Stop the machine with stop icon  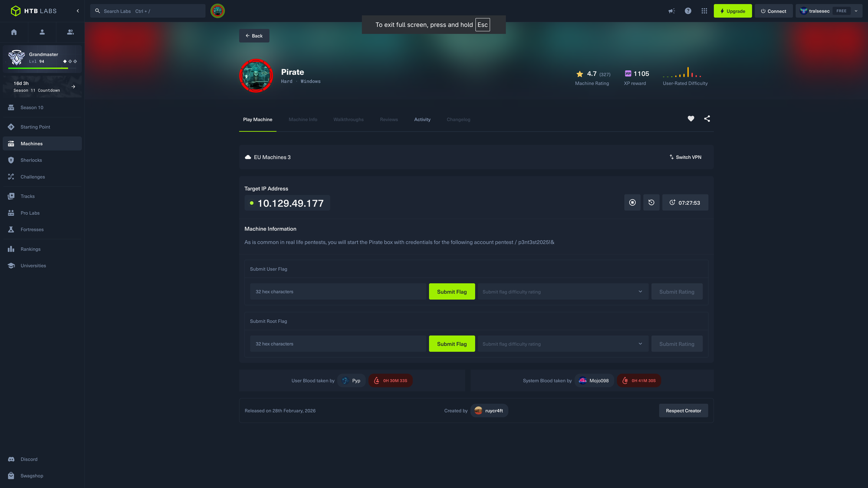tap(632, 203)
